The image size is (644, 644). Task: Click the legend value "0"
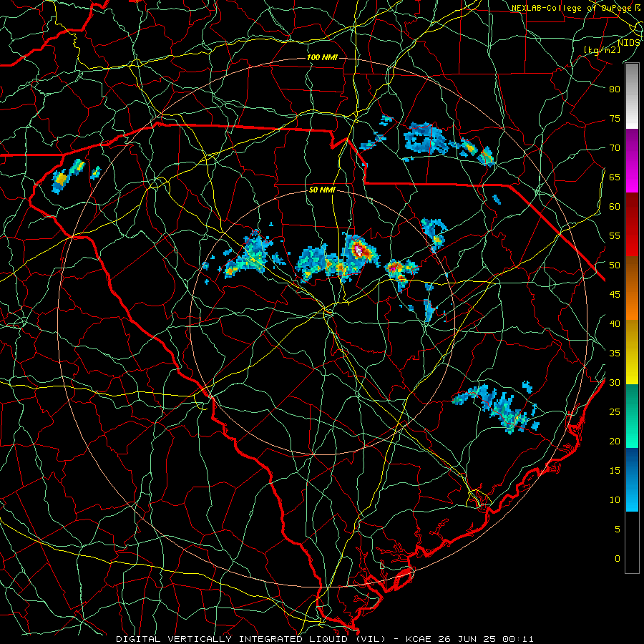coord(618,559)
